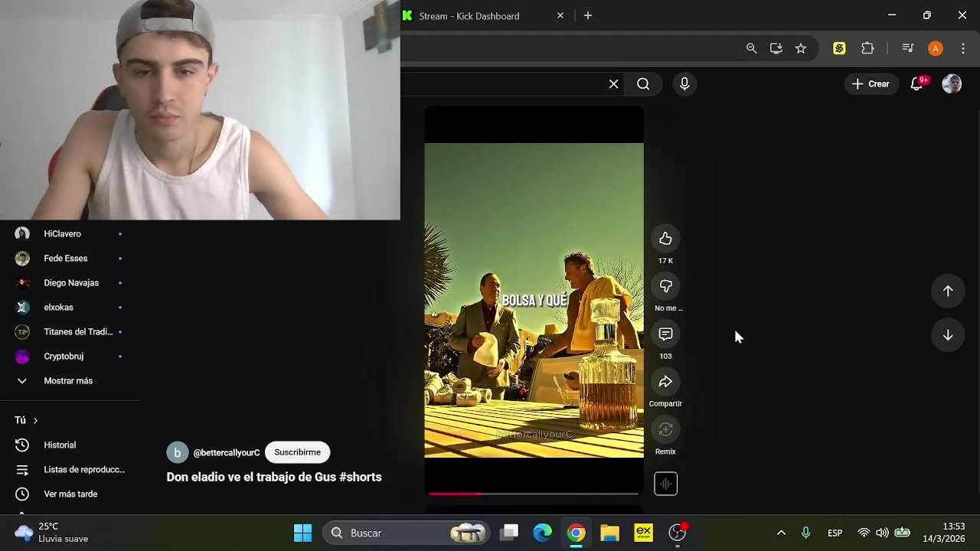Clear the YouTube search box
This screenshot has height=551, width=980.
pos(613,84)
